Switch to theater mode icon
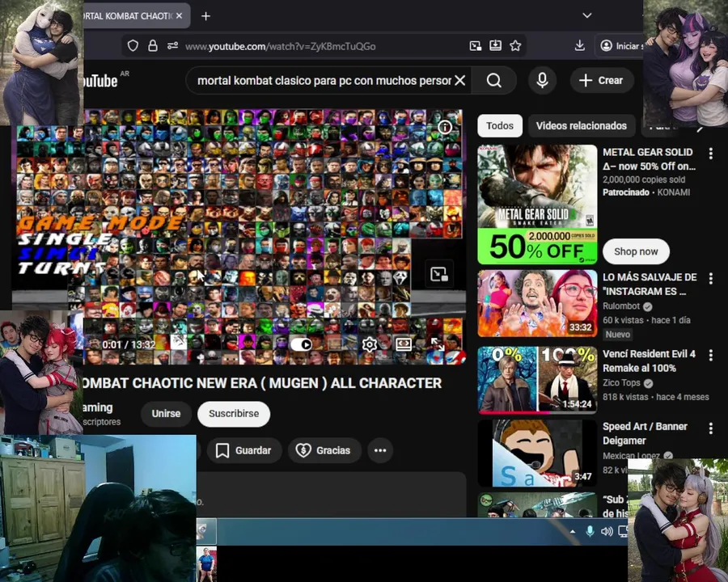 [404, 344]
